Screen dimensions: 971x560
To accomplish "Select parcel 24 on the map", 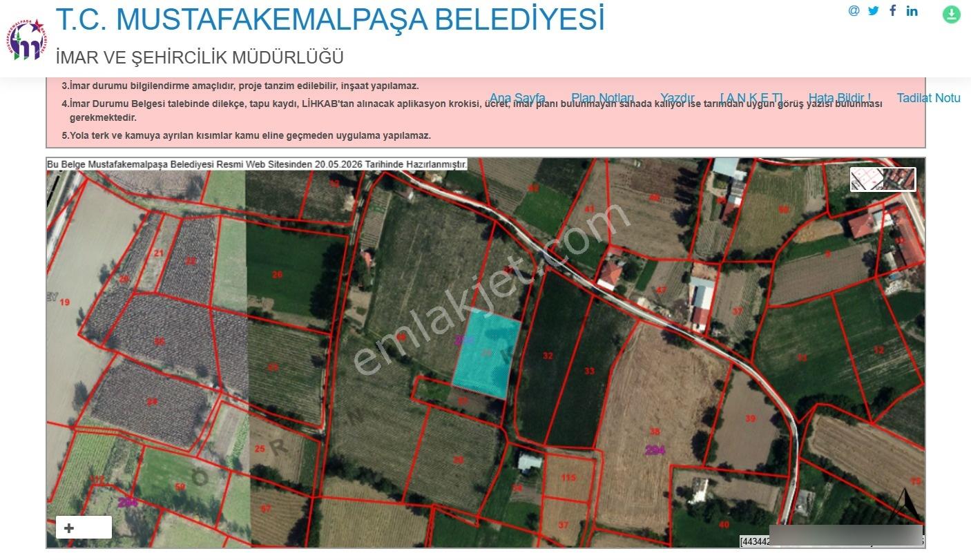I will [x=152, y=402].
